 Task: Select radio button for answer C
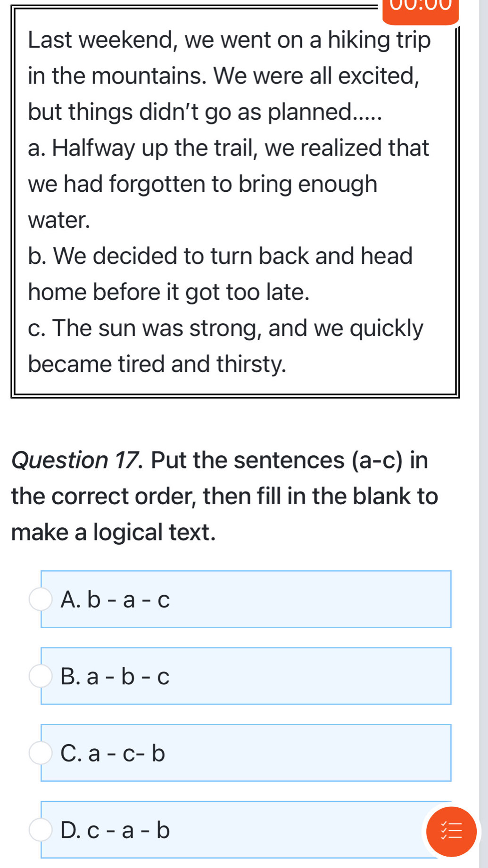click(x=41, y=753)
